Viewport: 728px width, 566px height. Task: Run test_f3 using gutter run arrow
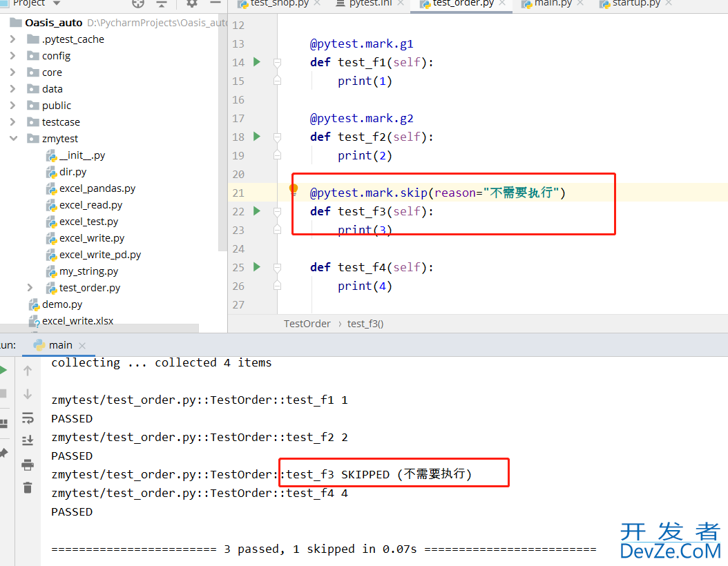point(257,211)
